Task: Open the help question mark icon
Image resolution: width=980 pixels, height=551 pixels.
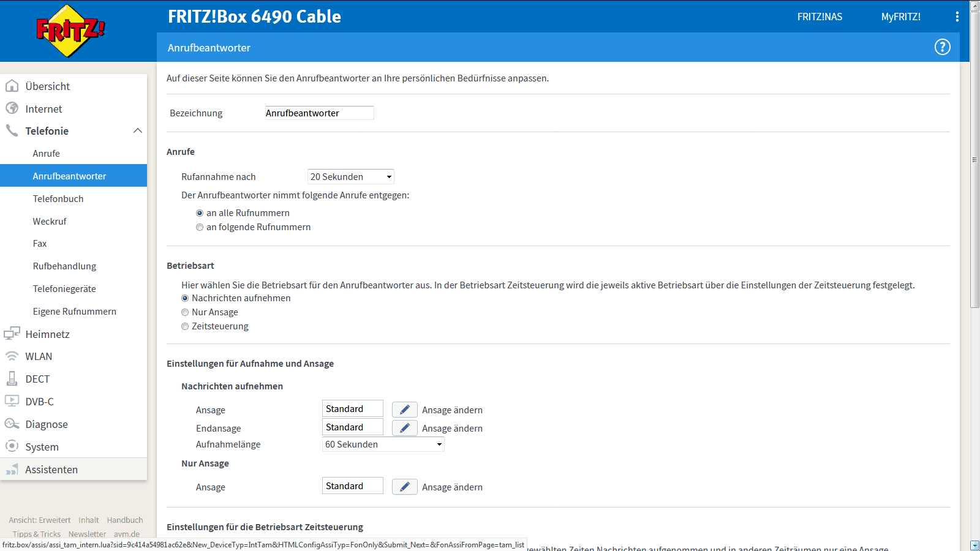Action: tap(942, 47)
